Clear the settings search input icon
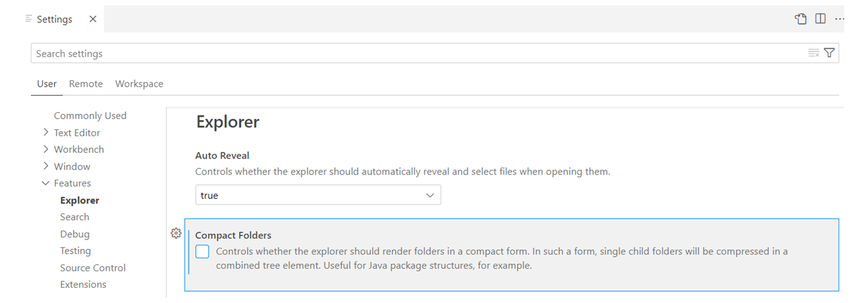The width and height of the screenshot is (868, 303). (814, 53)
